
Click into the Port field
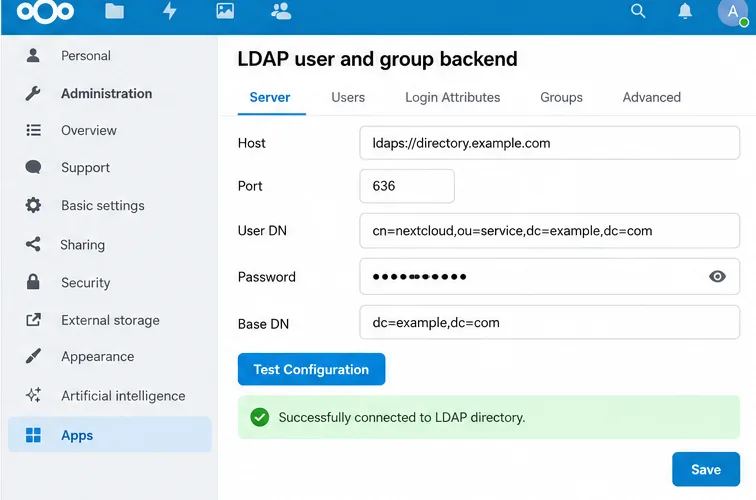pos(407,186)
